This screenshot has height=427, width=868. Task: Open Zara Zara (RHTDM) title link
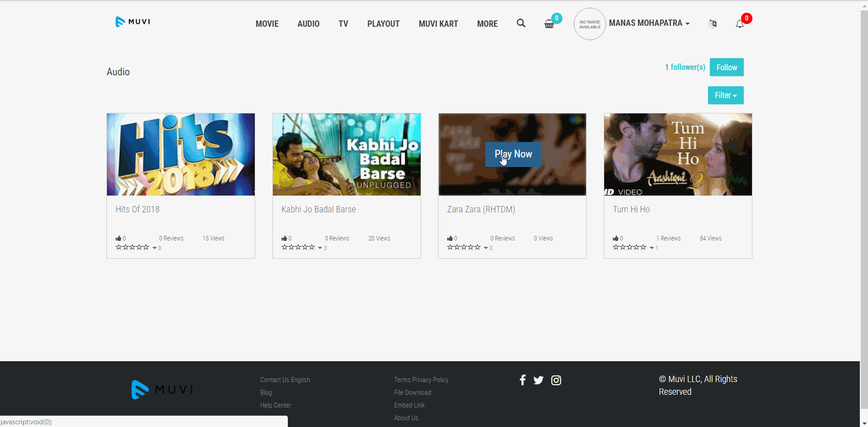(x=481, y=209)
